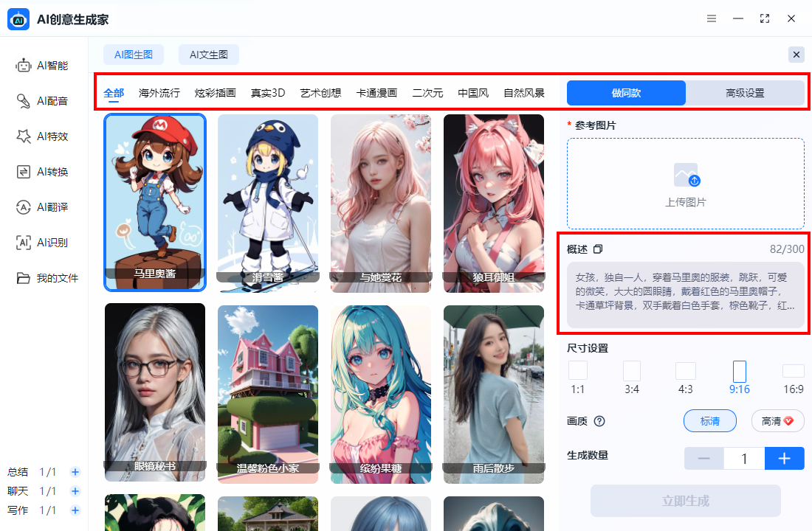Select the 真实3D category
The width and height of the screenshot is (812, 531).
(268, 93)
